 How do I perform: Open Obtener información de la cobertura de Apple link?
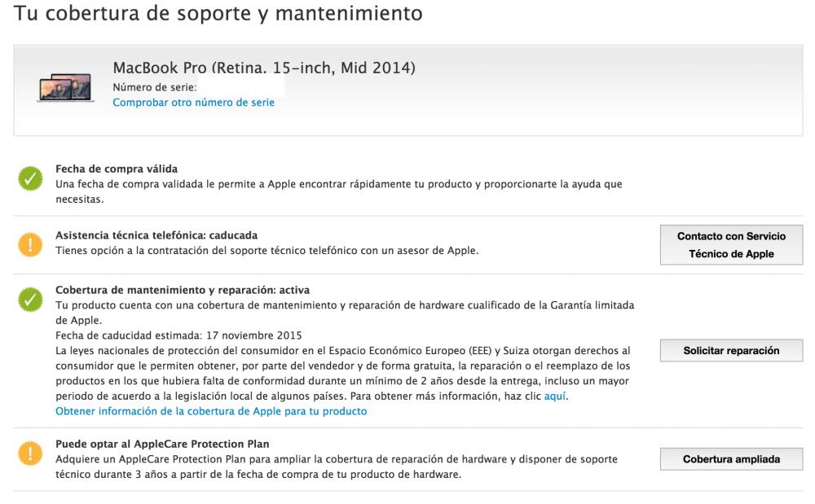[x=211, y=412]
